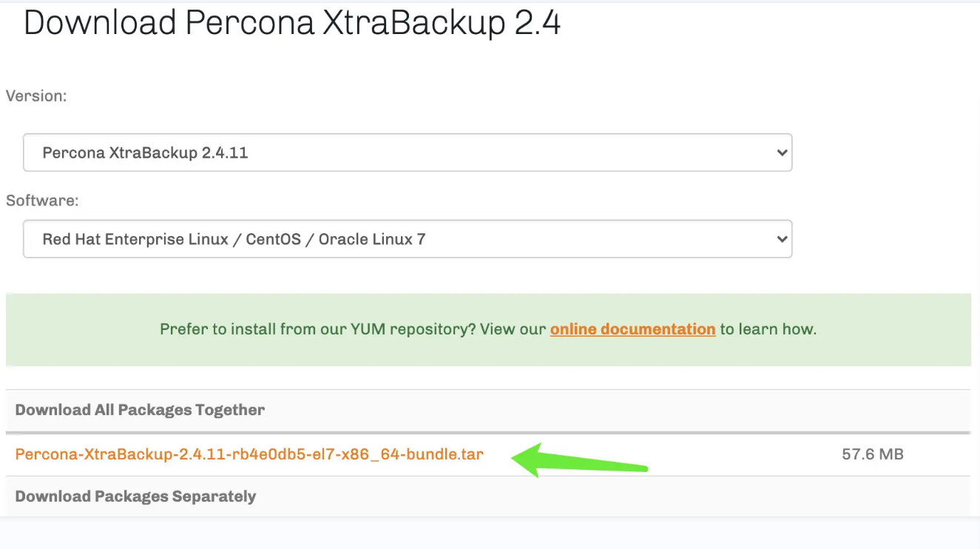Open the Version dropdown showing XtraBackup 2.4.11
980x549 pixels.
tap(407, 153)
